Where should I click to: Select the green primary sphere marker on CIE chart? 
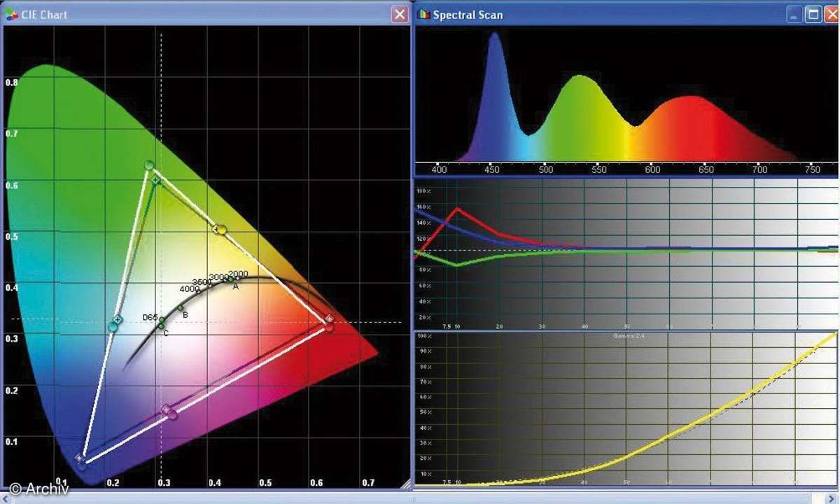148,166
